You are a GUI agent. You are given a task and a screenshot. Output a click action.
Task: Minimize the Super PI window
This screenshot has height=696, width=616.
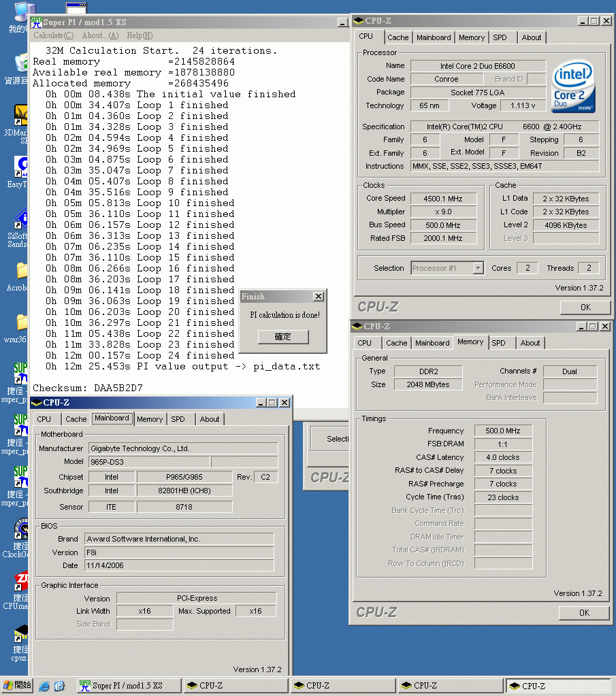pos(342,22)
